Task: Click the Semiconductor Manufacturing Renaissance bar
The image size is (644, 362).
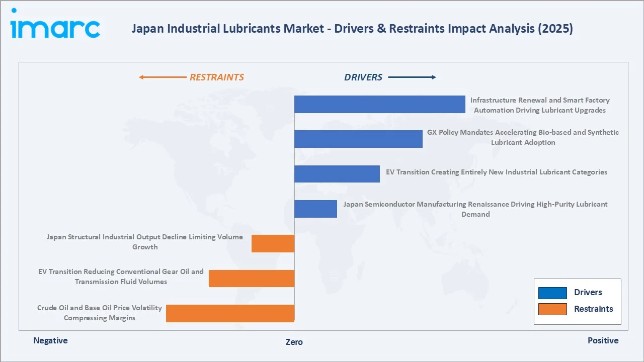Action: click(x=315, y=209)
